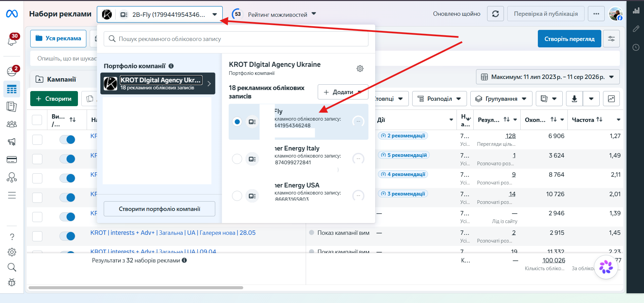644x303 pixels.
Task: Click the Уся реклама button
Action: click(x=58, y=39)
